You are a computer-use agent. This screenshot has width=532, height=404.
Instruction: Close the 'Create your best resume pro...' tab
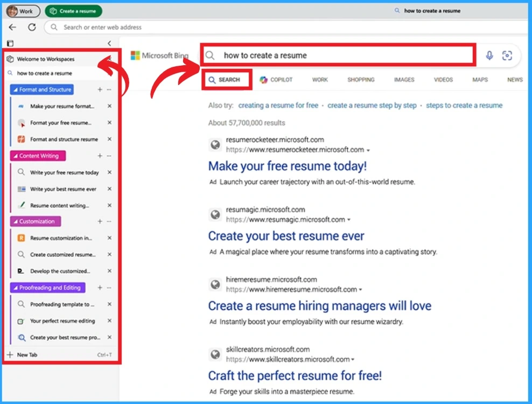[110, 337]
